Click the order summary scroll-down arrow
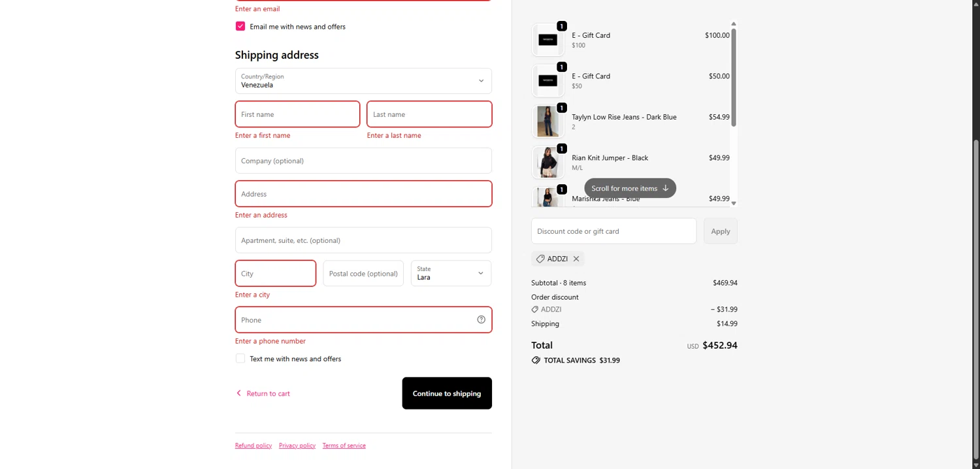Screen dimensions: 980x469 tap(734, 203)
